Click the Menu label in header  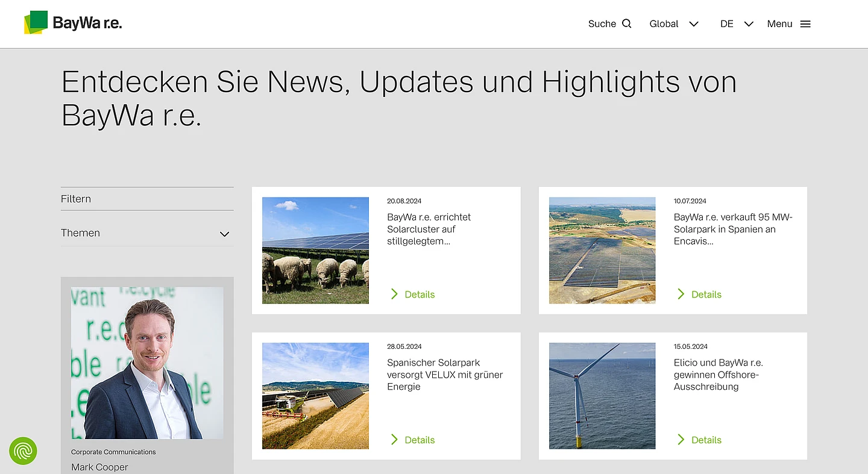779,24
